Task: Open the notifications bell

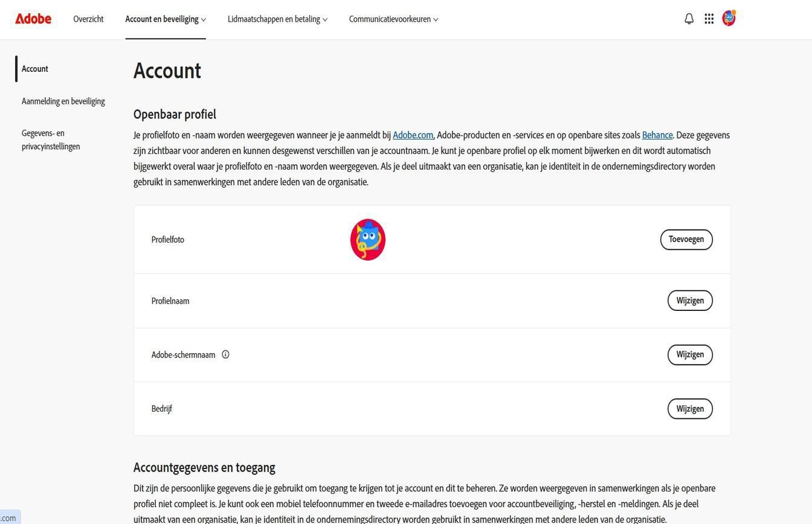Action: (x=688, y=18)
